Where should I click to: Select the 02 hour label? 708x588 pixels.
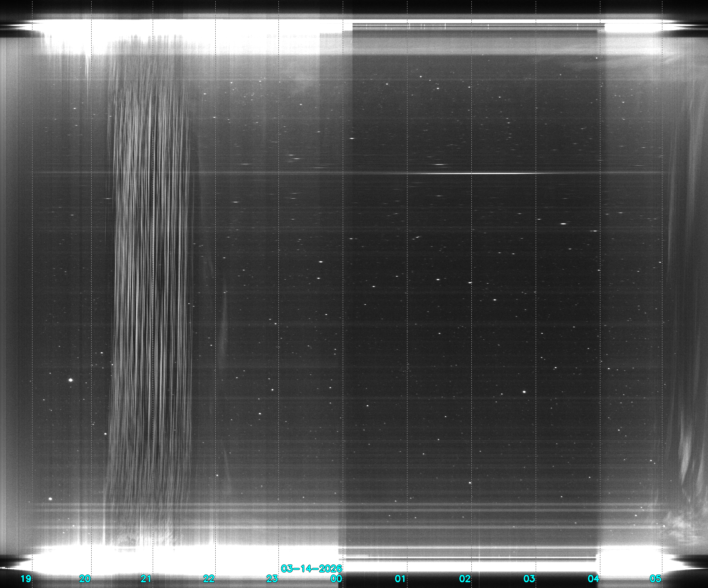(465, 579)
